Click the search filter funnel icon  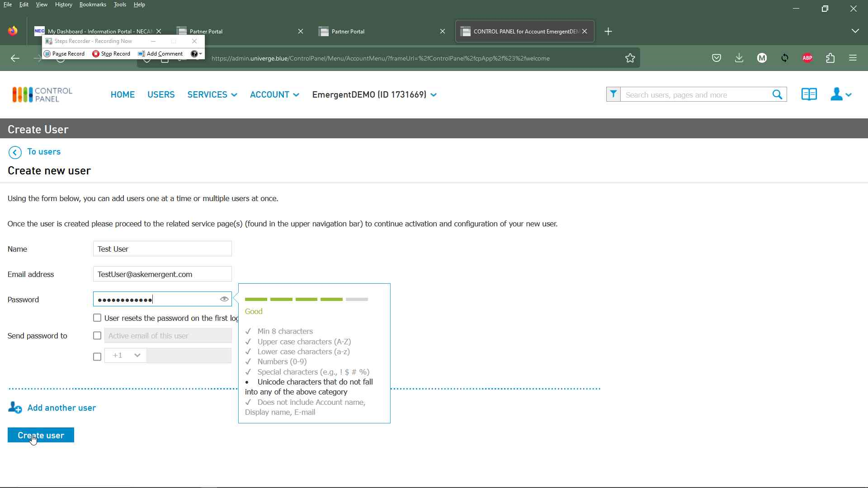pos(613,94)
